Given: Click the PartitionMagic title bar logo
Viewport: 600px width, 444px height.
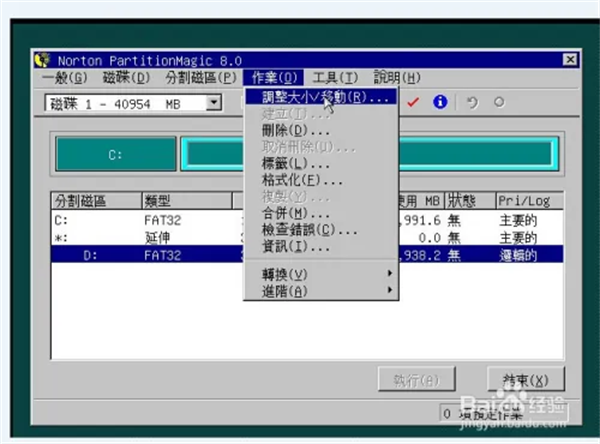Looking at the screenshot, I should tap(42, 60).
